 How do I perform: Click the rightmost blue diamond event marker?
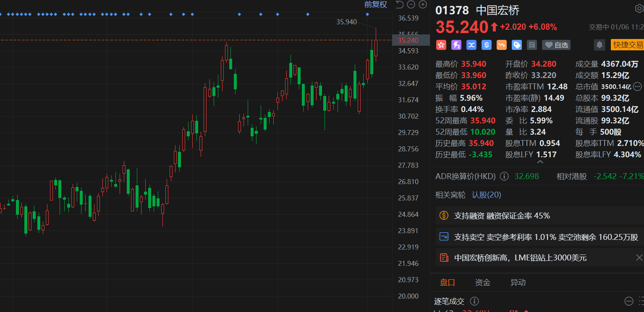[x=367, y=15]
